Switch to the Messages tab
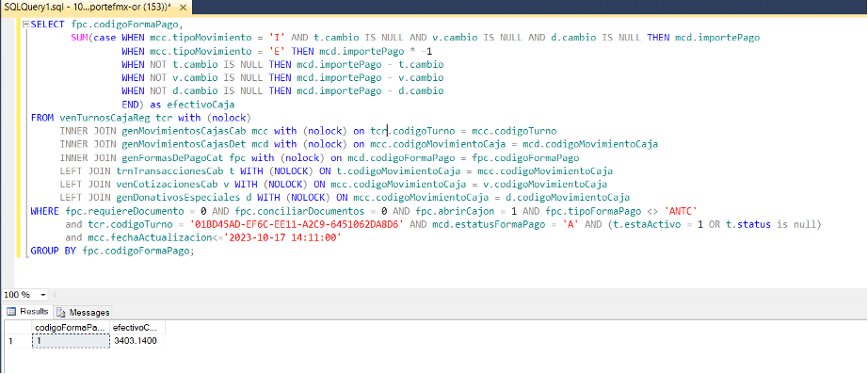The width and height of the screenshot is (868, 374). coord(83,312)
